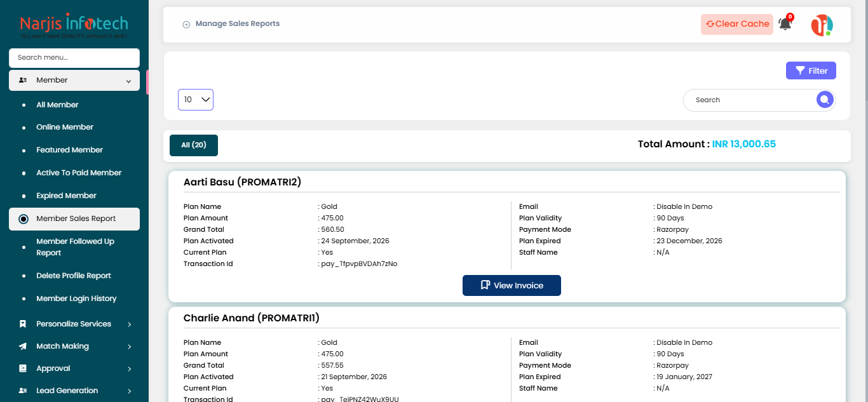The image size is (868, 402).
Task: Expand Approval submenu arrow
Action: click(x=129, y=369)
